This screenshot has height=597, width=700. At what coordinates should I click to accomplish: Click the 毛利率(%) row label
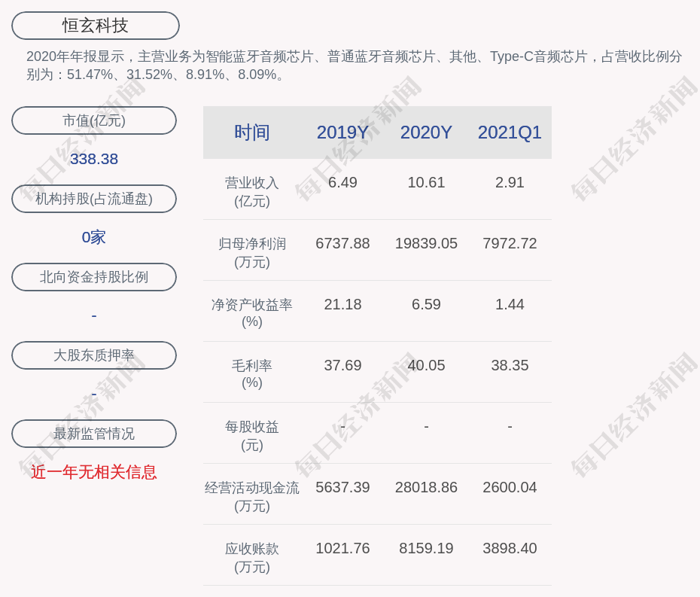coord(252,374)
